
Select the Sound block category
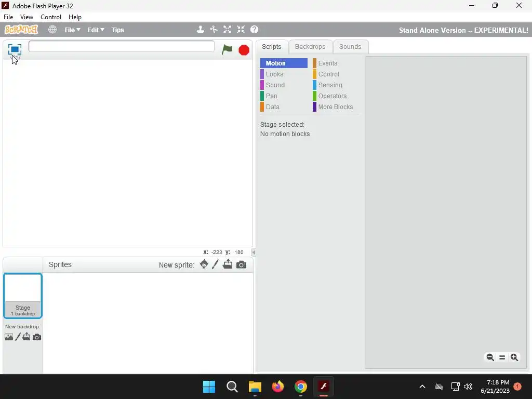[284, 85]
